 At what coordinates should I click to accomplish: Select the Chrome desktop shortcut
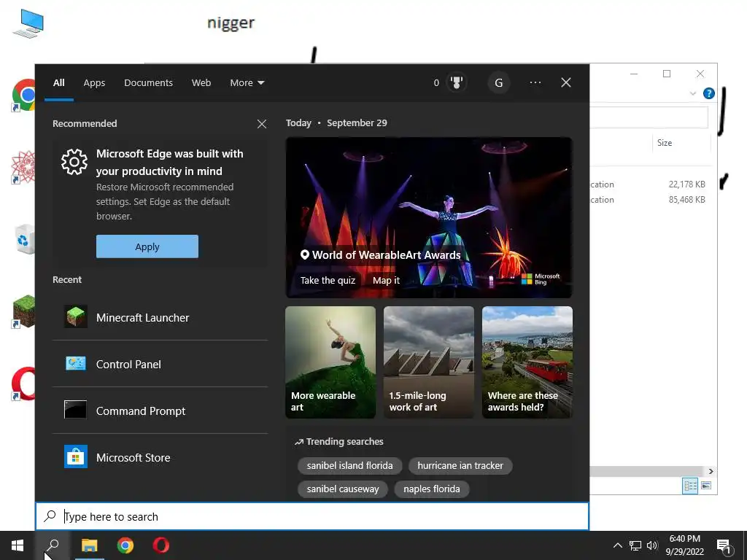(23, 95)
